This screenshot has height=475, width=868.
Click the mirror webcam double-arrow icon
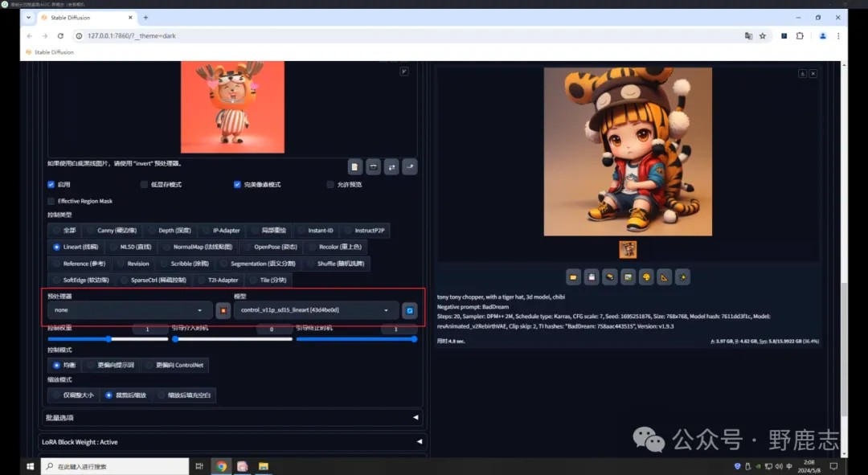[391, 166]
